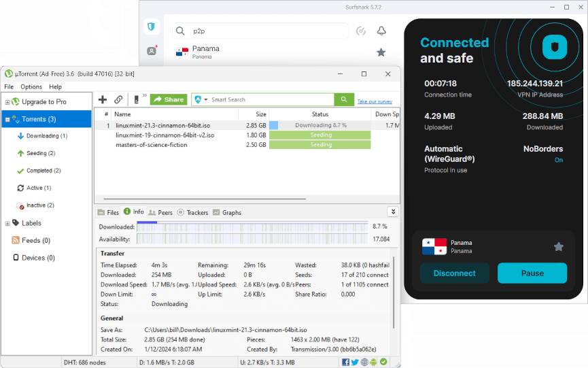Click the upload speed status bar entry
The image size is (588, 368).
tap(267, 363)
